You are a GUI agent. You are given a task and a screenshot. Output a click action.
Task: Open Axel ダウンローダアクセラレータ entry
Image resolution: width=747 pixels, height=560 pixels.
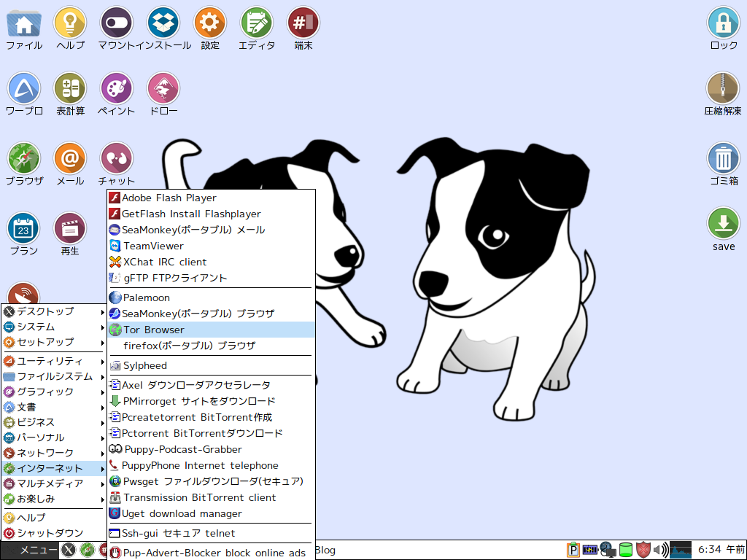[x=212, y=385]
